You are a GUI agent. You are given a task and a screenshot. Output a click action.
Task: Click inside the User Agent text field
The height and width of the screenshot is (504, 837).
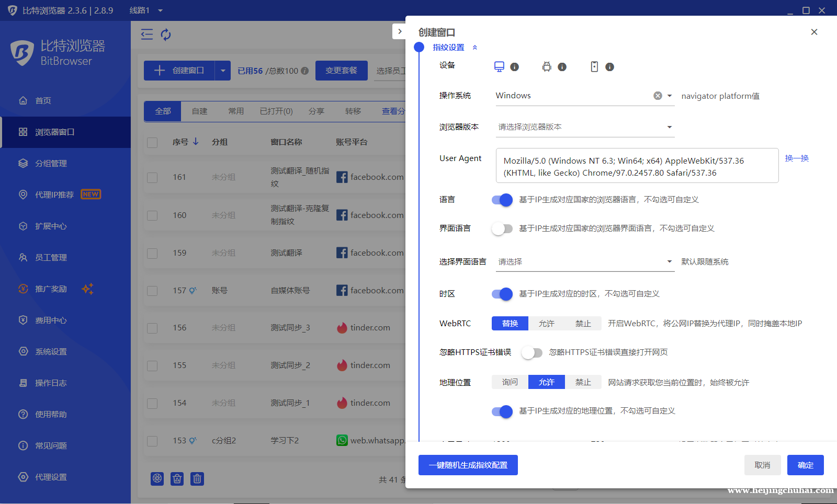tap(637, 166)
